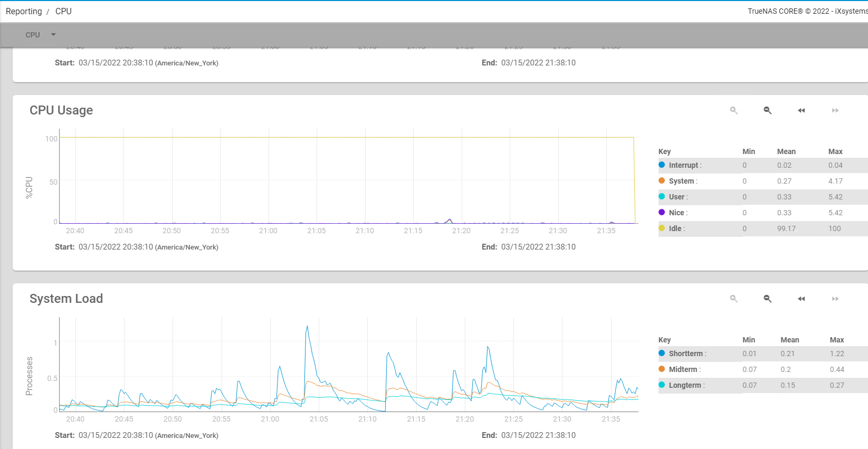The width and height of the screenshot is (868, 449).
Task: Zoom out on the CPU Usage chart
Action: coord(768,110)
